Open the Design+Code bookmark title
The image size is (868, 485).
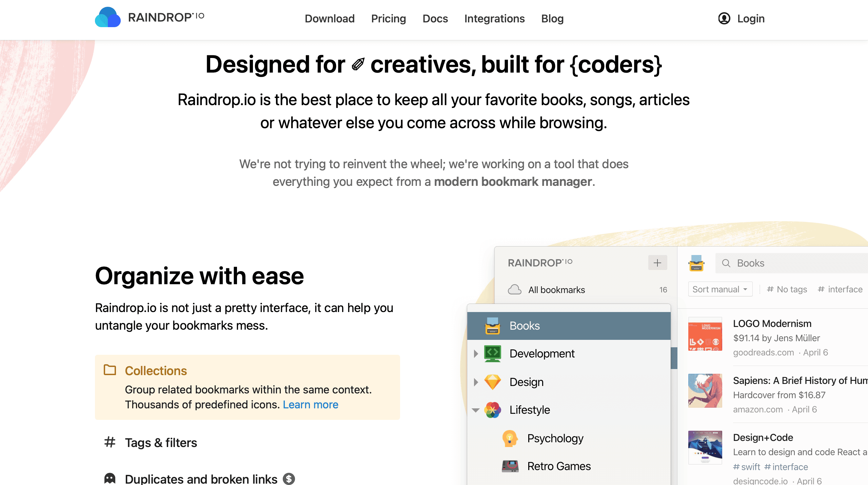(x=763, y=438)
